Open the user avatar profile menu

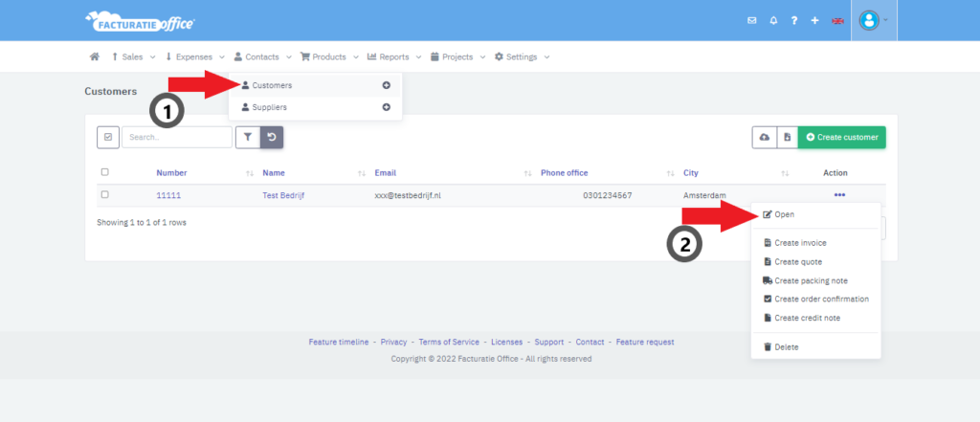[874, 21]
